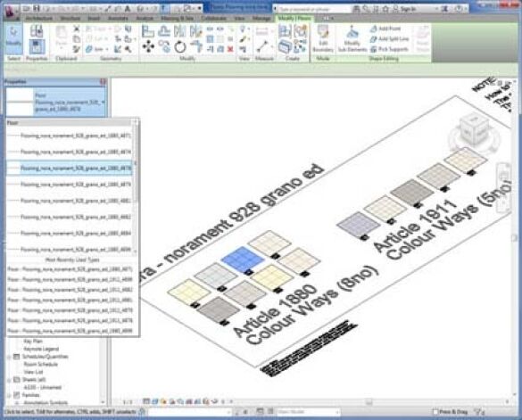Select the Offset tool in Modify panel

[x=164, y=31]
